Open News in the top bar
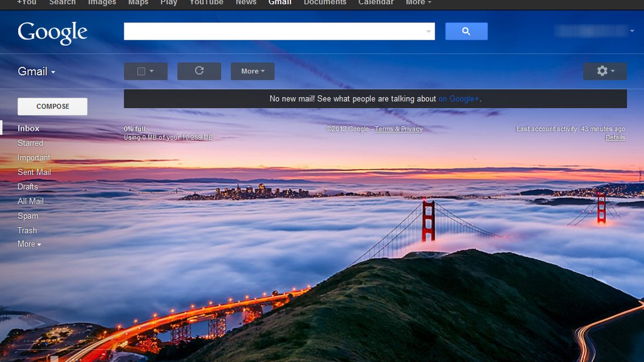 pyautogui.click(x=246, y=3)
